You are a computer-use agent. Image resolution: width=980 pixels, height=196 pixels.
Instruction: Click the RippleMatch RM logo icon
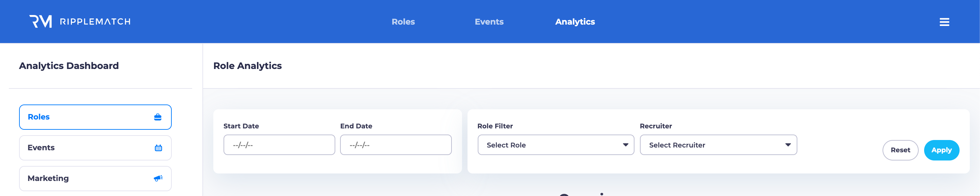(x=41, y=22)
